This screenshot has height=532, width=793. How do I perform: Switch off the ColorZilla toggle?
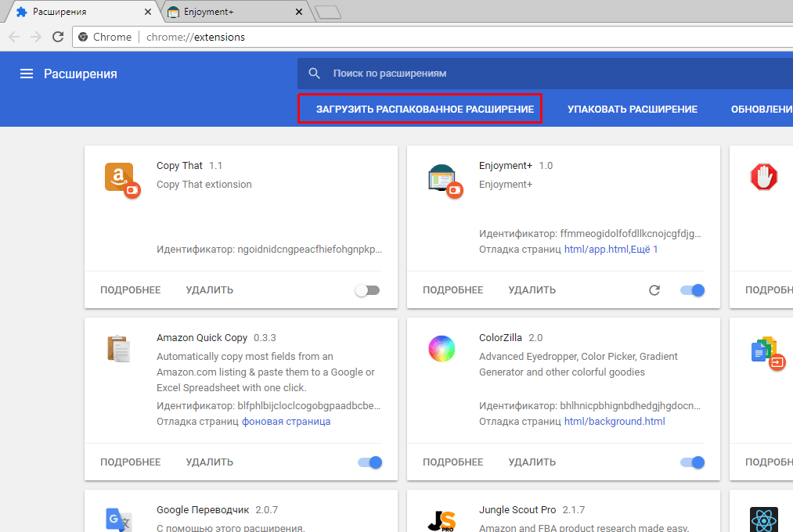[692, 462]
